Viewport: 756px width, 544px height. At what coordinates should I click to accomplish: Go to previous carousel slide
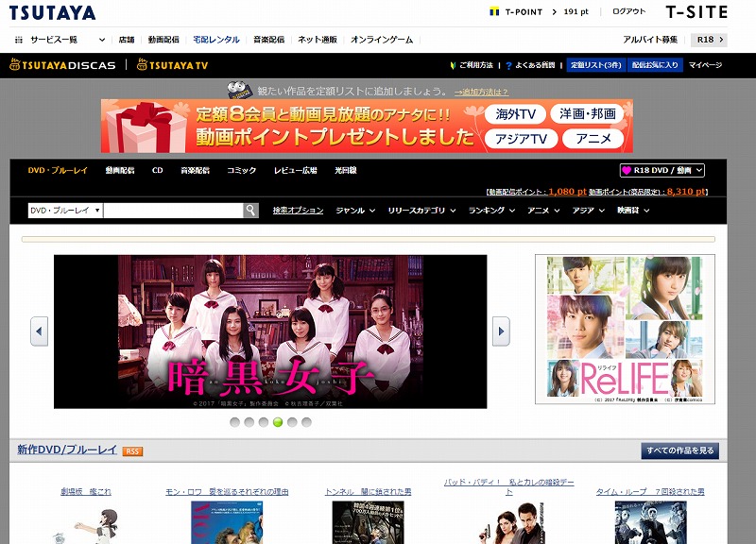[x=39, y=331]
